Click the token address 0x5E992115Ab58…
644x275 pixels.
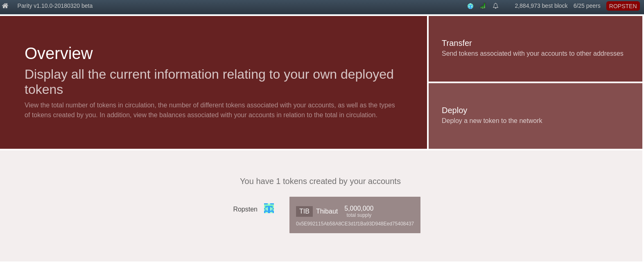click(x=355, y=224)
